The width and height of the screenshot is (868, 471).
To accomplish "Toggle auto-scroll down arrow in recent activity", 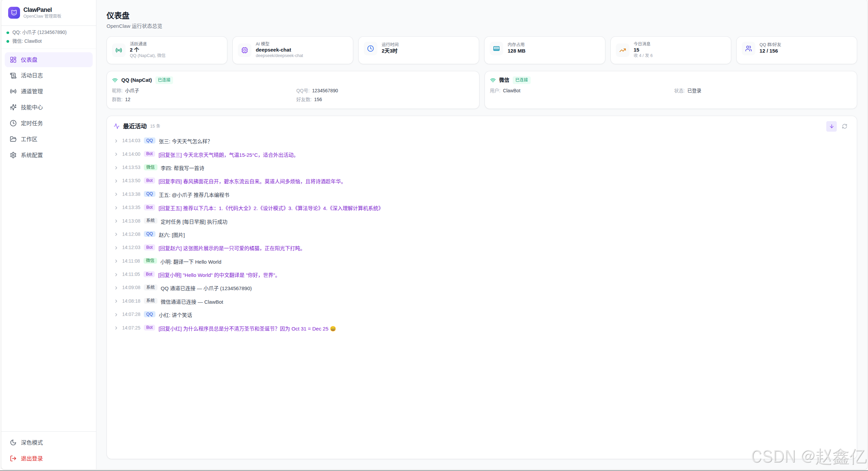I will click(x=831, y=126).
